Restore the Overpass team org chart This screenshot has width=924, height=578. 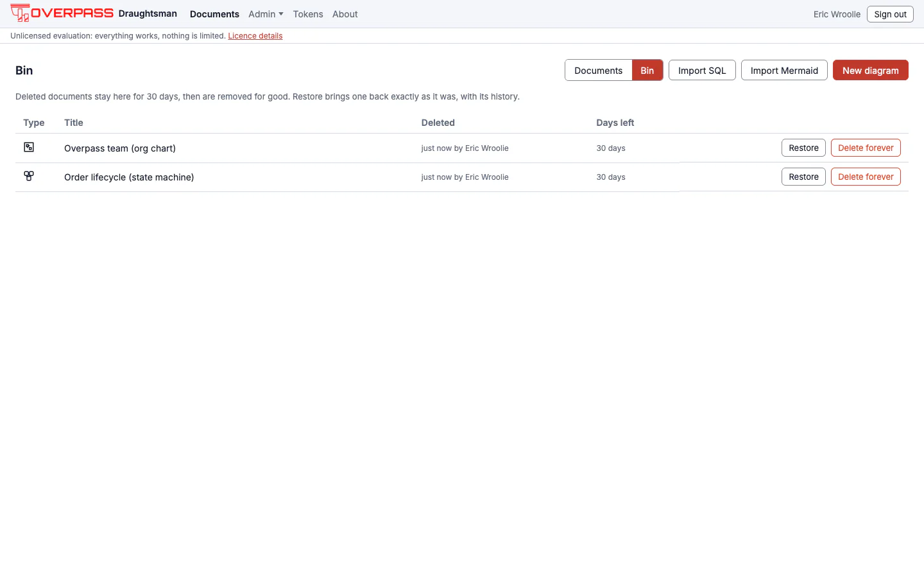click(803, 148)
